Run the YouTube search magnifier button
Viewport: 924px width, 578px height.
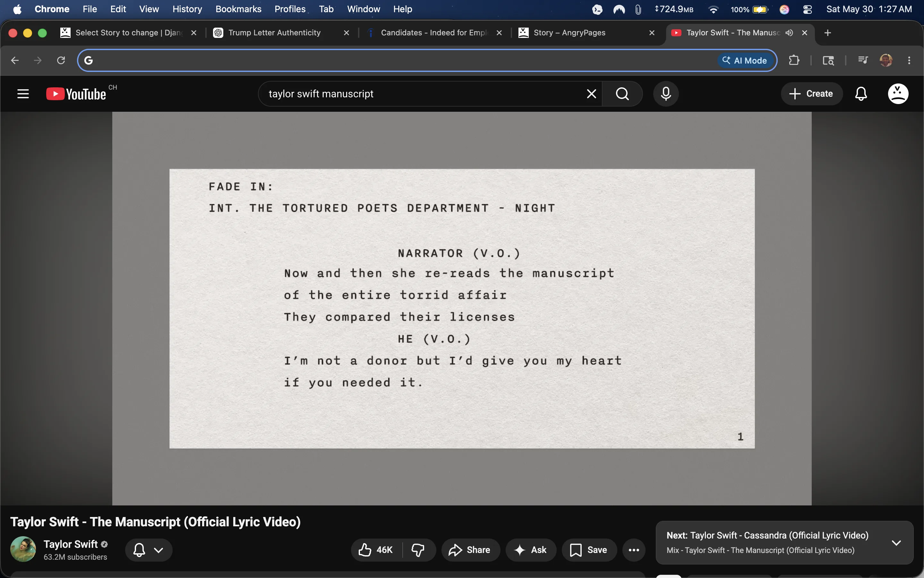pos(622,94)
